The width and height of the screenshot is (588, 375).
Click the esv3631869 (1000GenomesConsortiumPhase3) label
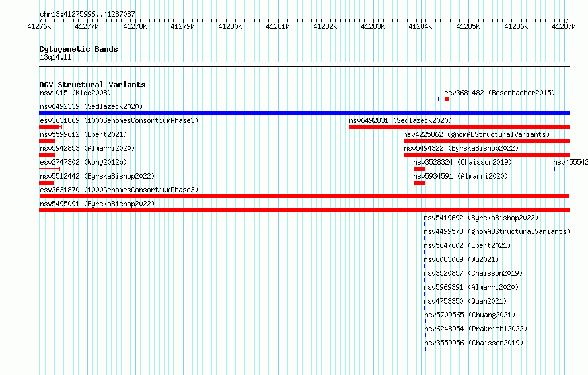119,120
